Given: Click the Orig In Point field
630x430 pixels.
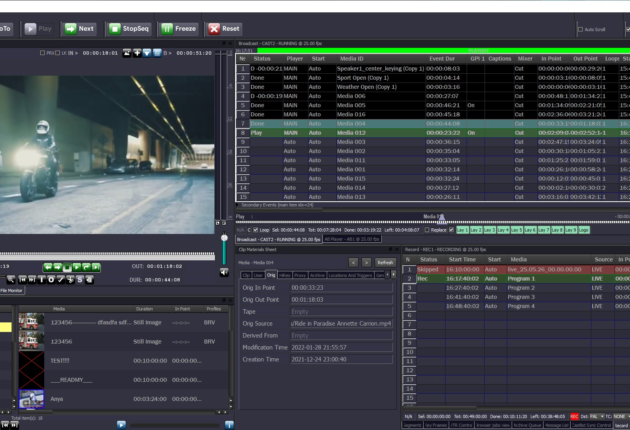Looking at the screenshot, I should click(x=341, y=288).
